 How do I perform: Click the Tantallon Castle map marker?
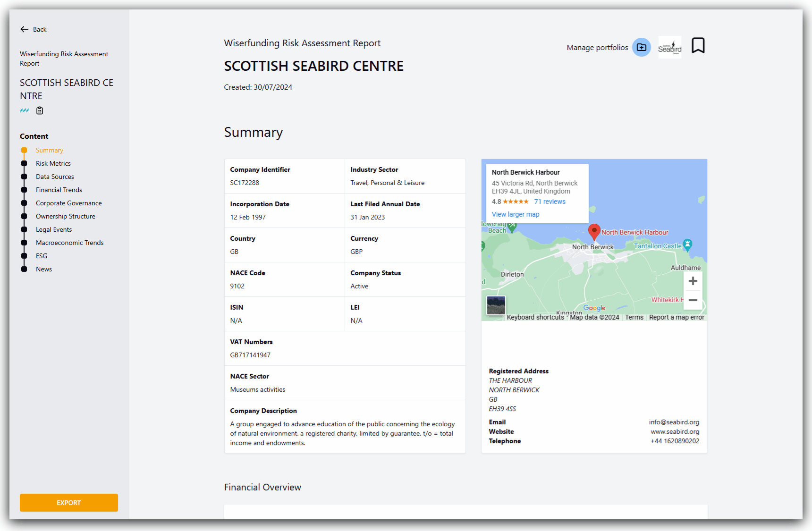(x=688, y=244)
